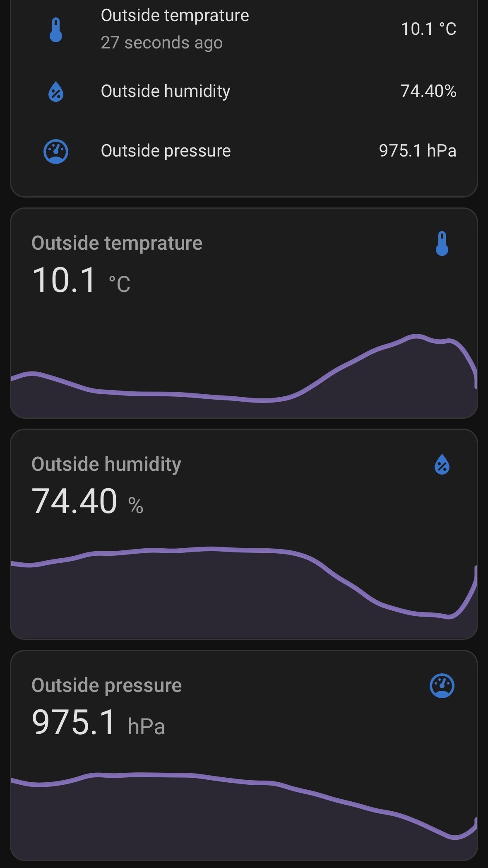
Task: Select the 975.1 hPa list value
Action: point(417,151)
